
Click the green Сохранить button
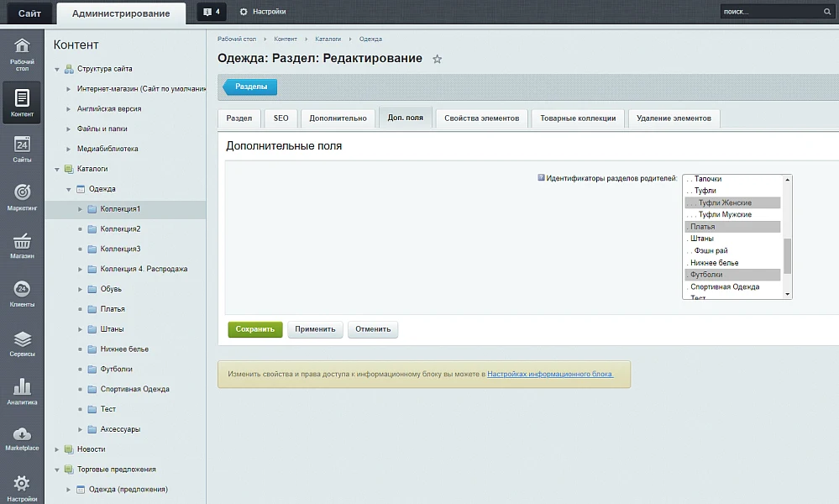click(x=254, y=329)
